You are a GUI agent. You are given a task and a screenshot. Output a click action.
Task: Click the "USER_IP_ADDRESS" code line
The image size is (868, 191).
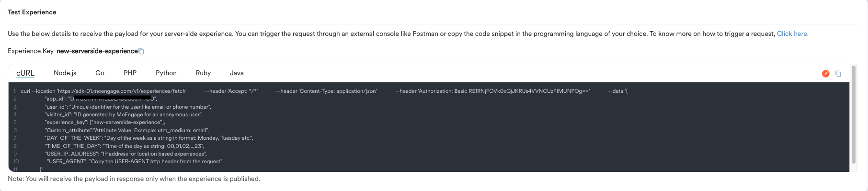[126, 154]
